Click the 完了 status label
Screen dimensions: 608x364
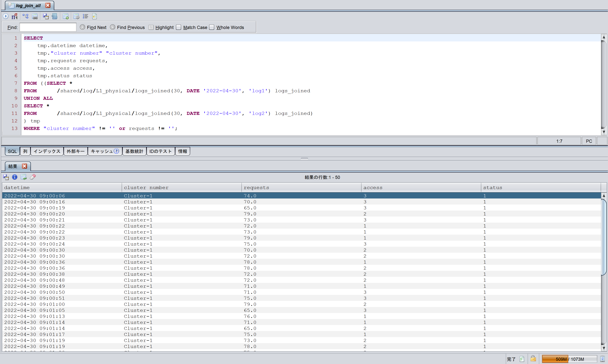(511, 359)
